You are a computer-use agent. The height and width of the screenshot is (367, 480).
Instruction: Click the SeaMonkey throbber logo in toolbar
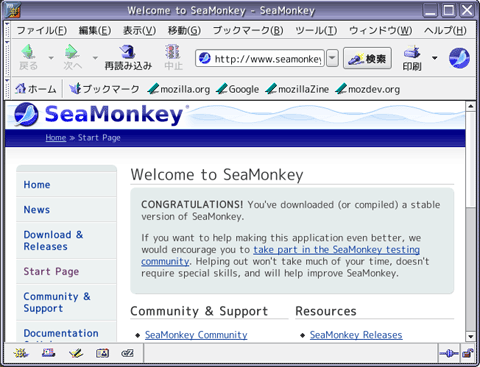tap(459, 58)
